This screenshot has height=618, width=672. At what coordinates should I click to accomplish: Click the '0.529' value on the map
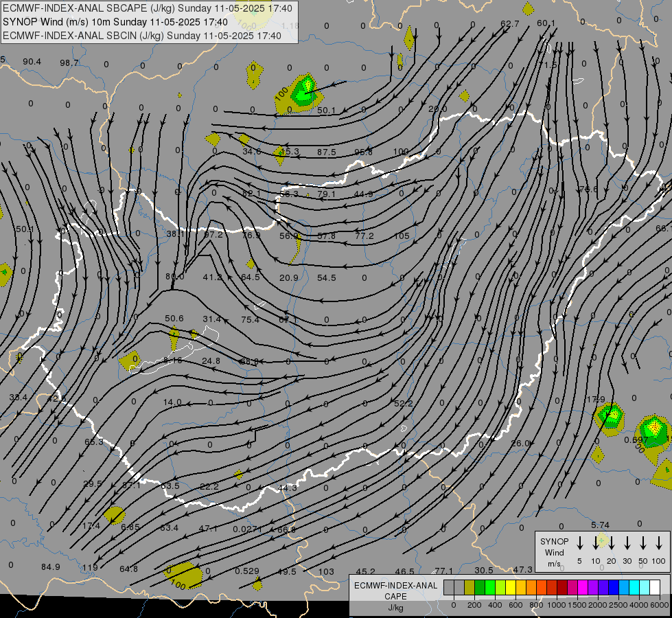coord(247,571)
